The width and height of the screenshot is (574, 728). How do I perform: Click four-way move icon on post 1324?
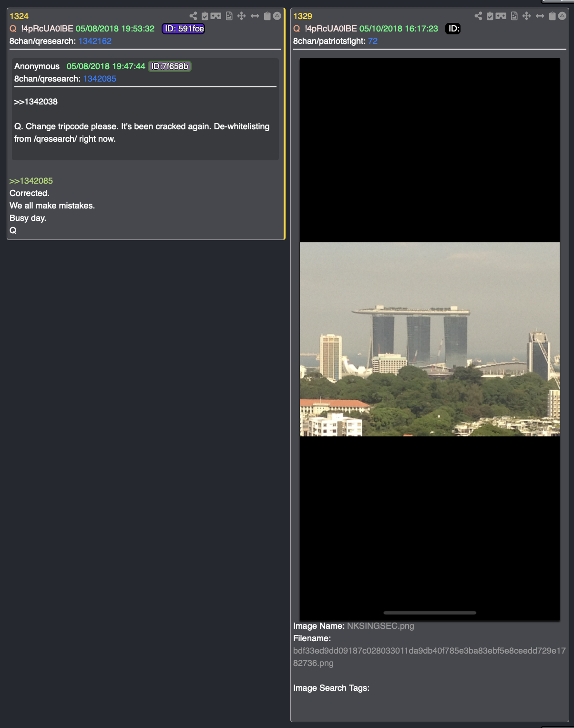(242, 16)
